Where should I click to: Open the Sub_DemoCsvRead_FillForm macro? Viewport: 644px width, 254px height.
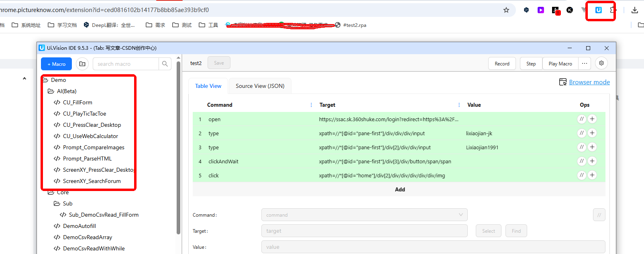pyautogui.click(x=99, y=215)
